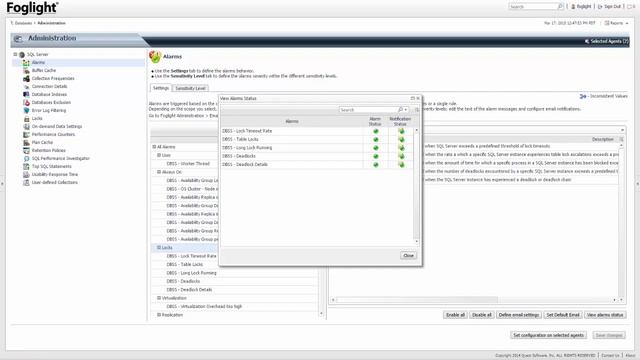Click the Enable all button

[455, 315]
